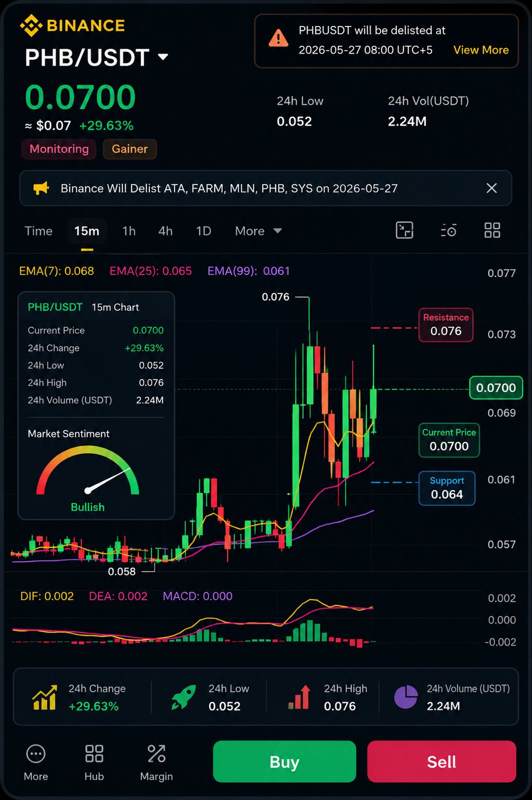Click the delisting warning triangle icon

[x=278, y=38]
